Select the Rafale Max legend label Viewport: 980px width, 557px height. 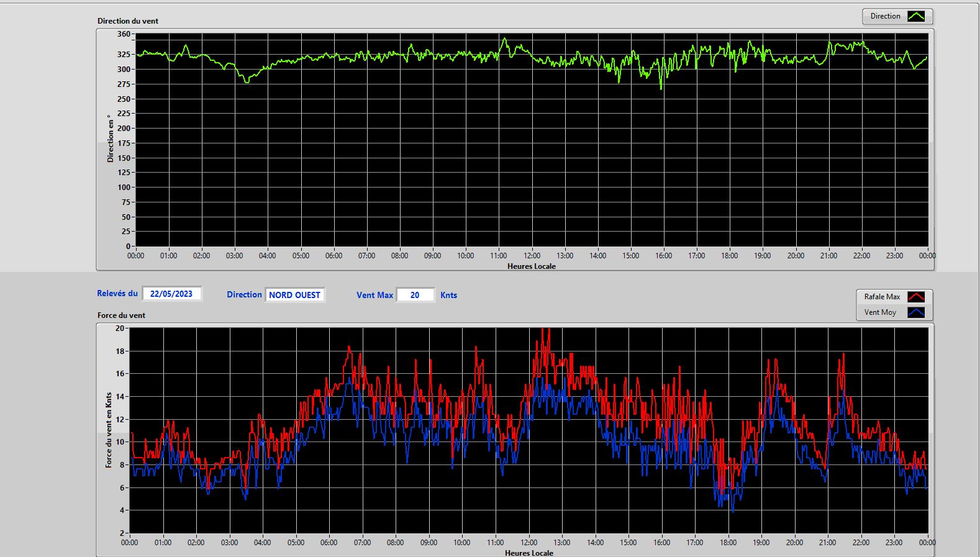pyautogui.click(x=882, y=297)
